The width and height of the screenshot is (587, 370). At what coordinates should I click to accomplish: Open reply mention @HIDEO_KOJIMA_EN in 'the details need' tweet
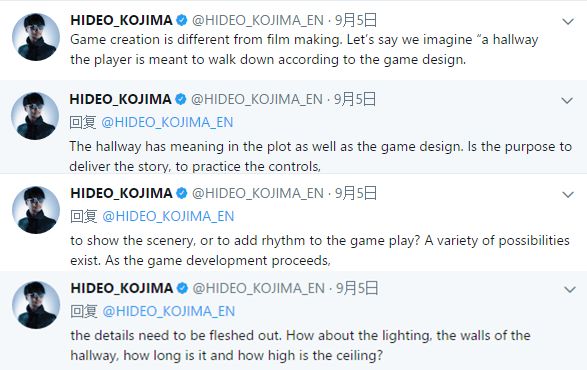pos(169,311)
